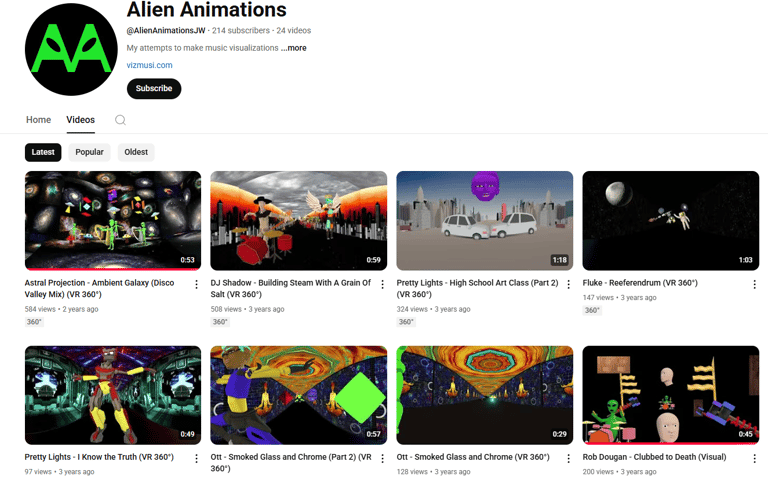
Task: Open Fluke - Reeferendrum title link
Action: point(640,283)
